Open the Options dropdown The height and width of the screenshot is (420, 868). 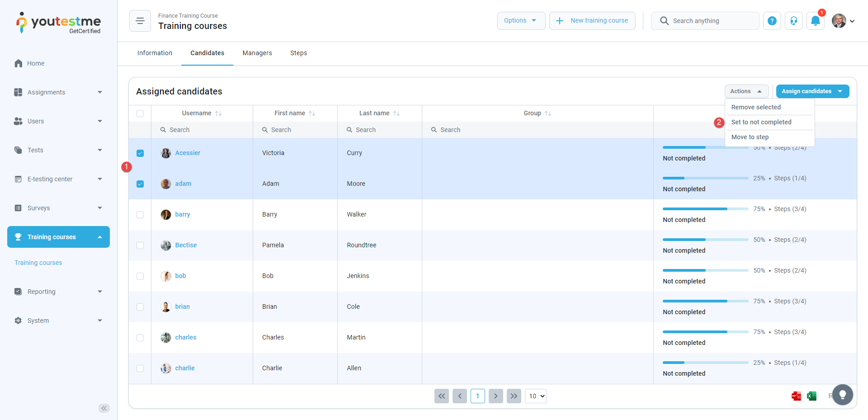521,21
